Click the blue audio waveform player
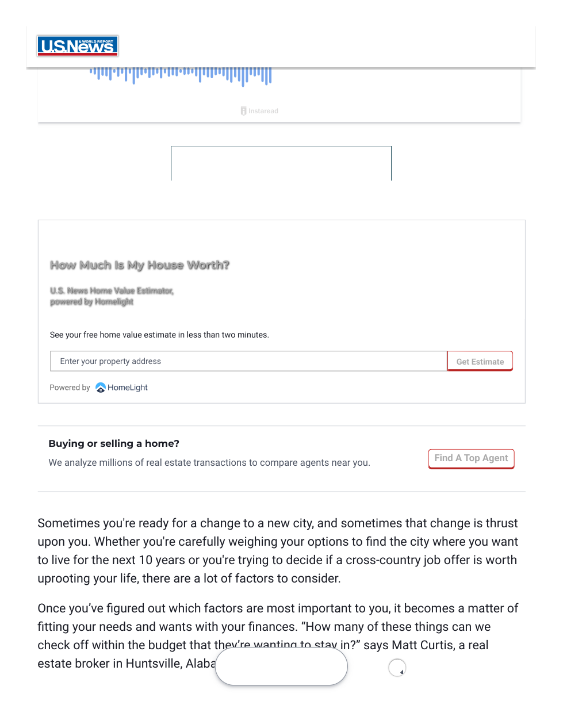The width and height of the screenshot is (563, 728). click(x=180, y=76)
